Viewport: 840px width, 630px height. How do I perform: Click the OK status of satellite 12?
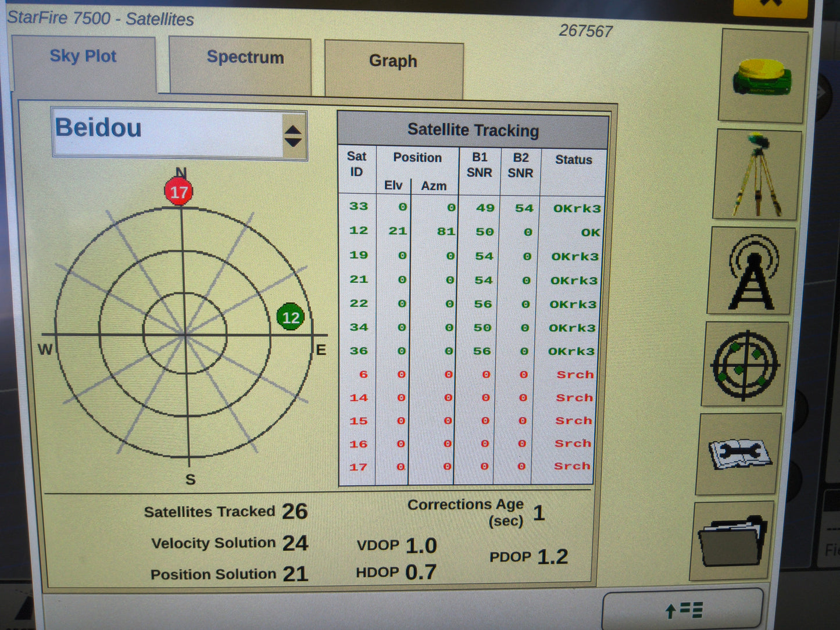click(x=591, y=232)
